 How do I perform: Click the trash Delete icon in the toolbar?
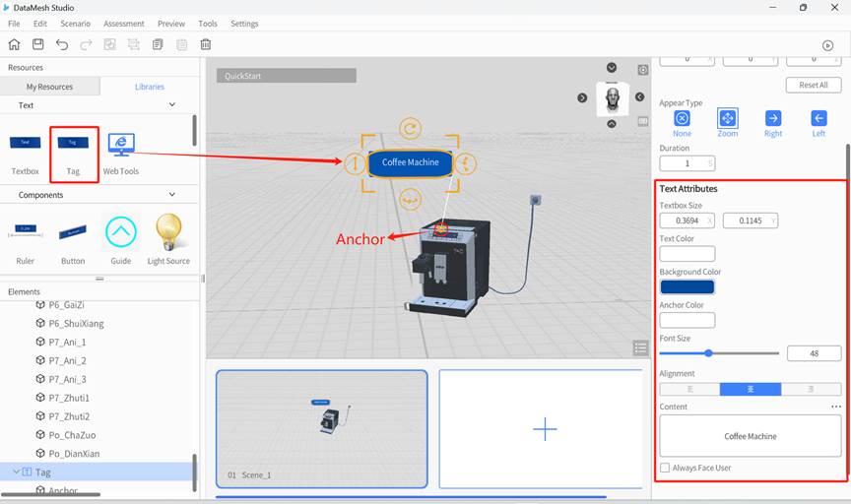pos(206,44)
